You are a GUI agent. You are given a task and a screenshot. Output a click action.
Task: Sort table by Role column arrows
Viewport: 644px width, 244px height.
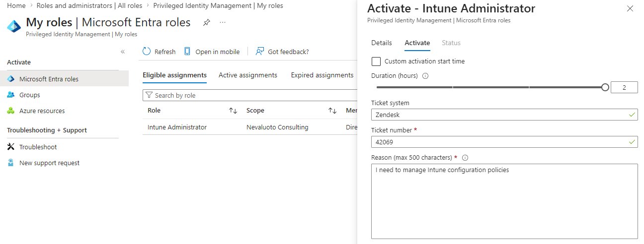pos(233,111)
